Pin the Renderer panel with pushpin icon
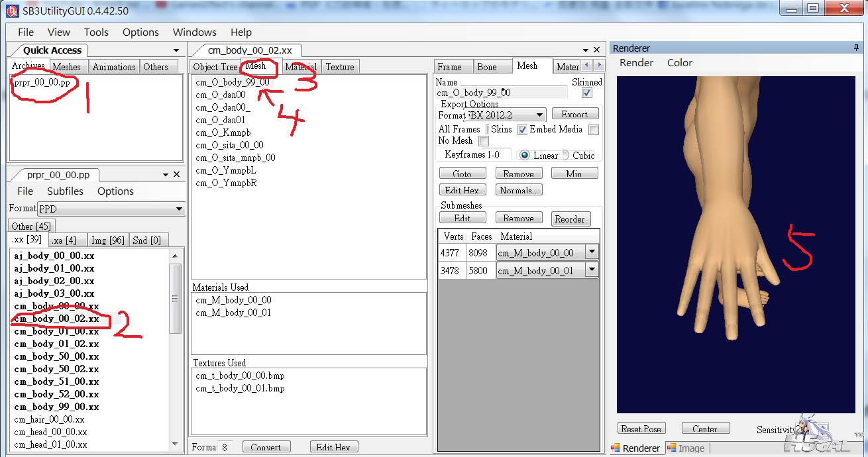This screenshot has width=868, height=457. coord(857,48)
